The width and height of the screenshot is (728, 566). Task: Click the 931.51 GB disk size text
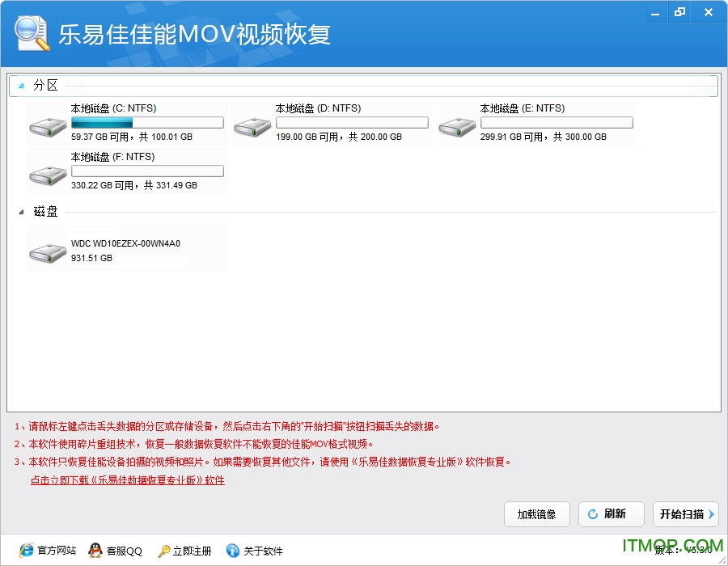91,258
